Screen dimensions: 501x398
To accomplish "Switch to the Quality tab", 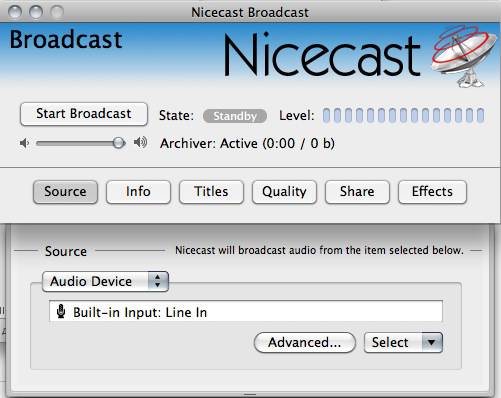I will [284, 192].
